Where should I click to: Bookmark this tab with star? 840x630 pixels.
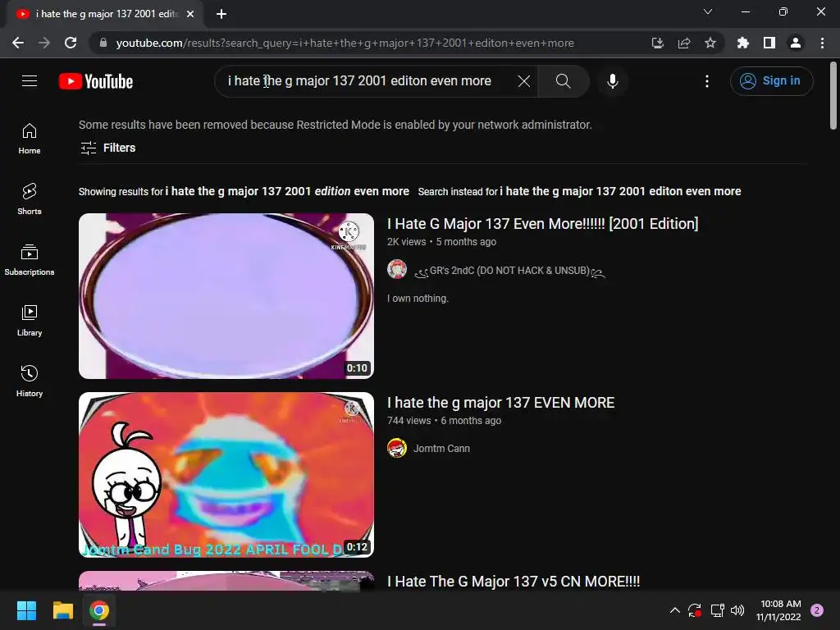(x=710, y=43)
